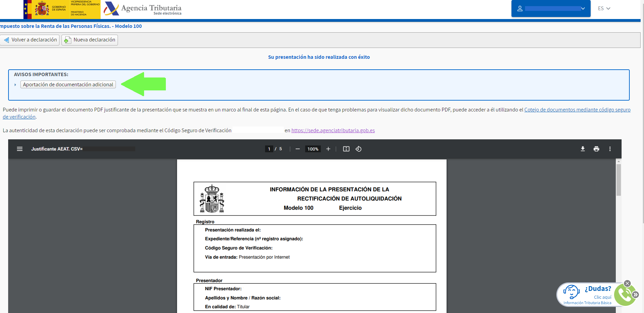Image resolution: width=644 pixels, height=313 pixels.
Task: Zoom out of the PDF
Action: [297, 149]
